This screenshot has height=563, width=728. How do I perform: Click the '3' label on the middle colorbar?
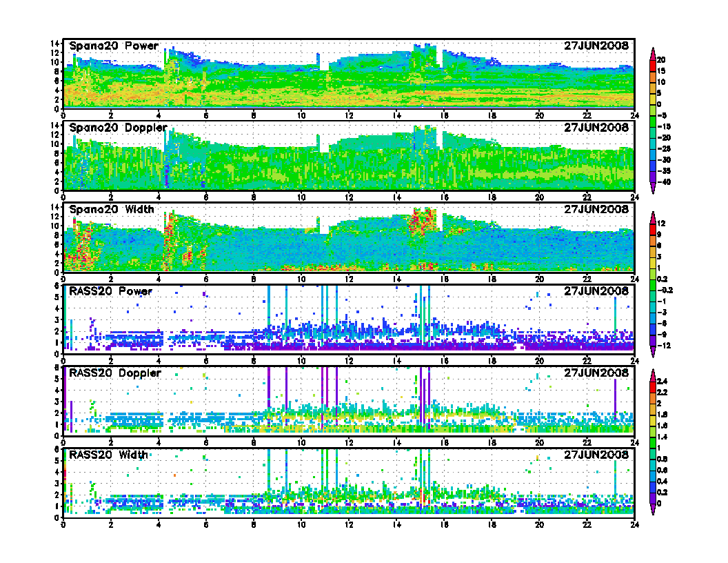[659, 257]
